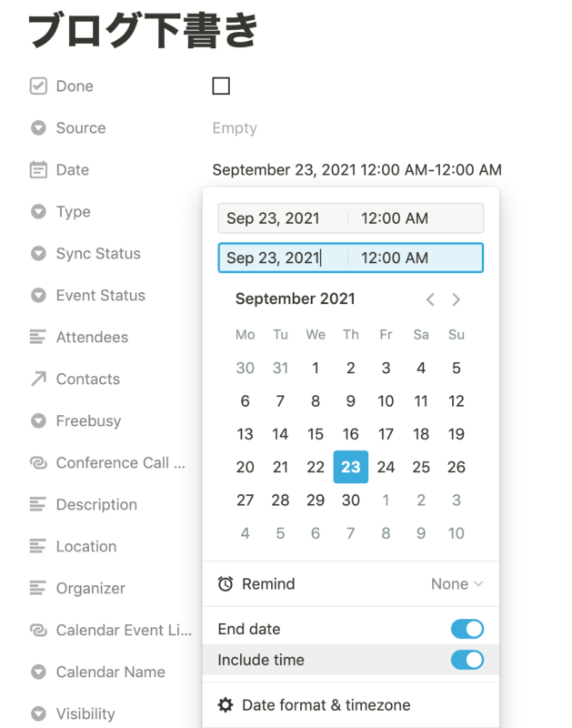Check the empty Done checkbox
The image size is (572, 728).
pos(221,86)
